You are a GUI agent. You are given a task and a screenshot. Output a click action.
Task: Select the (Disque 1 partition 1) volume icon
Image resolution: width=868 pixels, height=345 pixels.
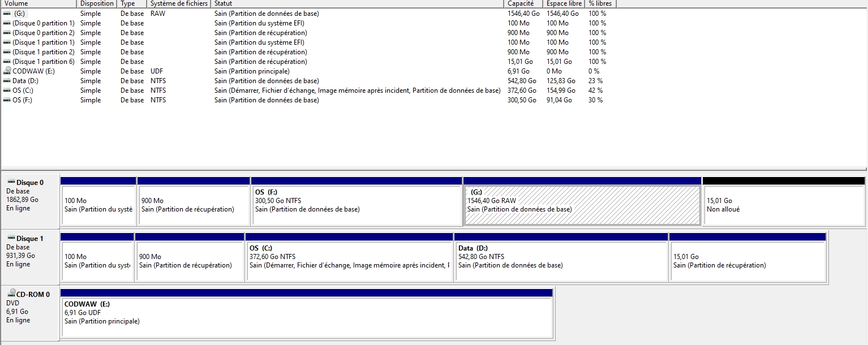(x=7, y=42)
